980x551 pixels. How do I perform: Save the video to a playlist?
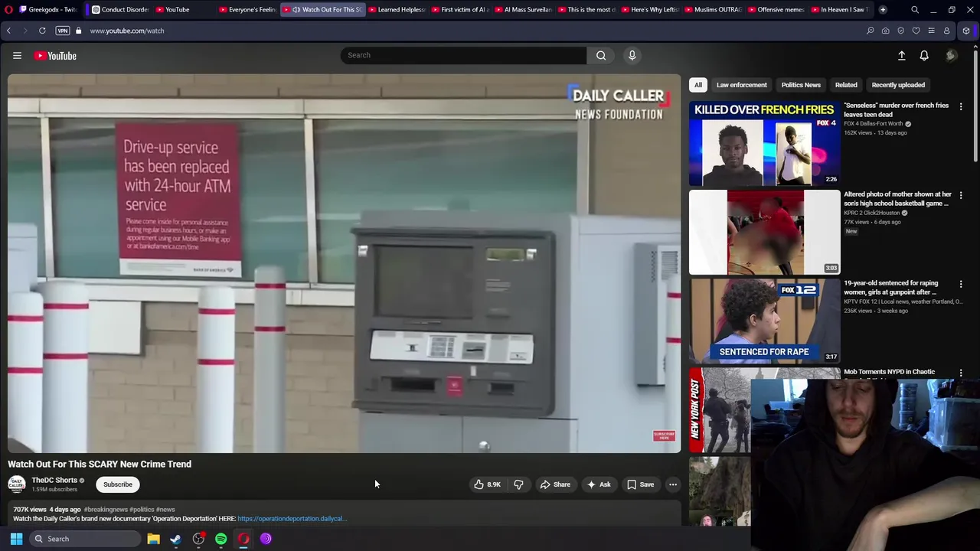pos(641,484)
